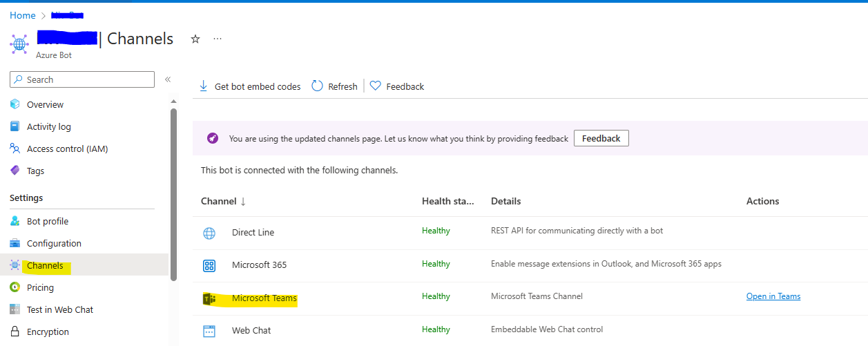Click the sidebar Search input field
The width and height of the screenshot is (868, 346).
coord(82,79)
